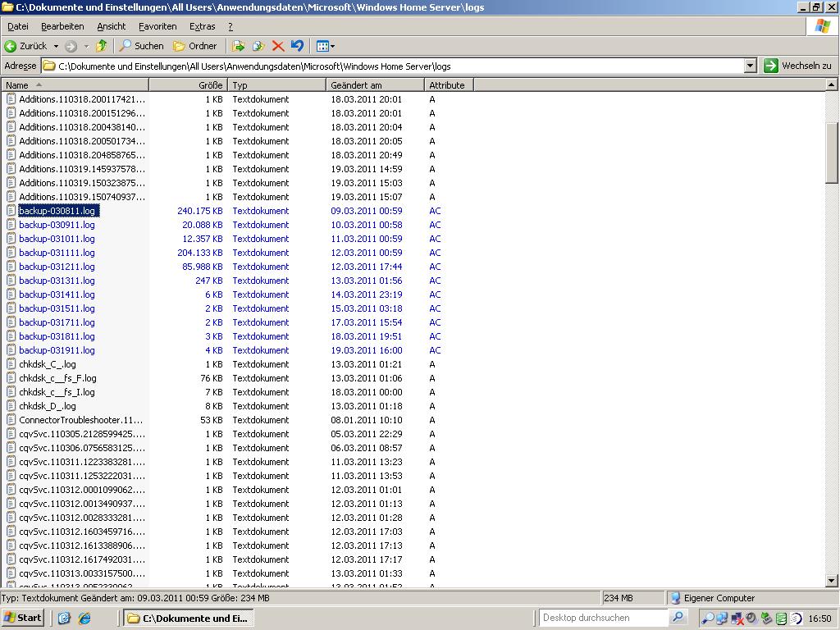
Task: Open the ? help menu
Action: pyautogui.click(x=231, y=26)
